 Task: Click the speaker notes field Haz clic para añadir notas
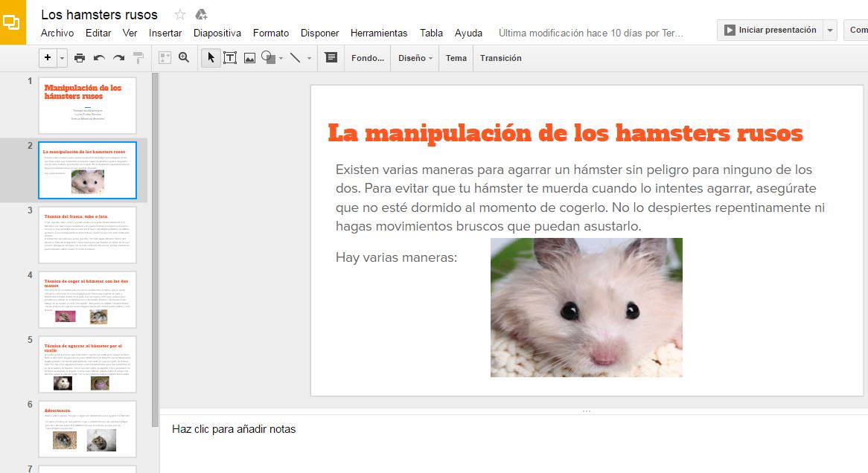click(234, 428)
